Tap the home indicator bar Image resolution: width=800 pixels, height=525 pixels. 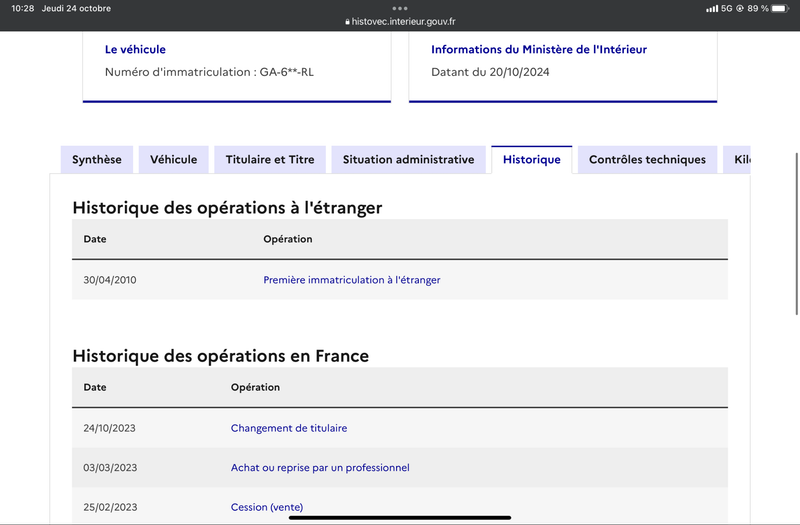click(400, 518)
